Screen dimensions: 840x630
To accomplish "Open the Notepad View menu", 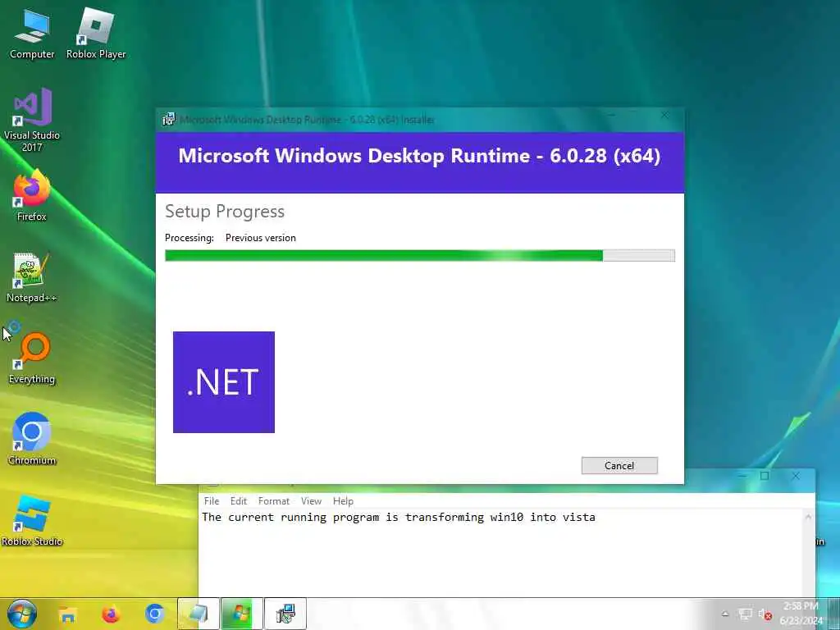I will 311,501.
